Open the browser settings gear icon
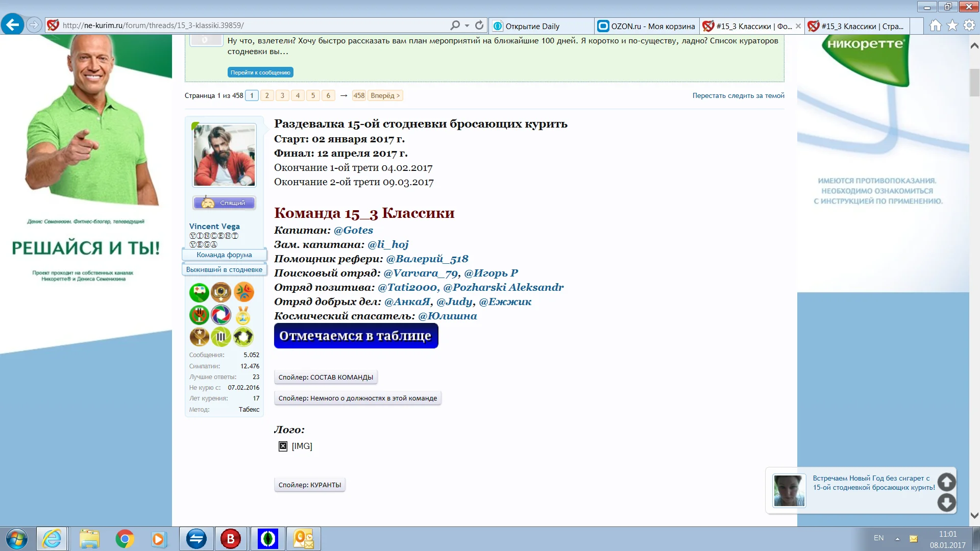Image resolution: width=980 pixels, height=551 pixels. [x=969, y=26]
